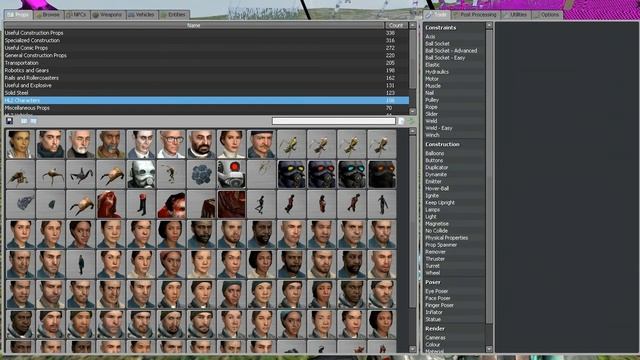Viewport: 640px width, 360px height.
Task: Select the Solid Steel category
Action: (206, 93)
